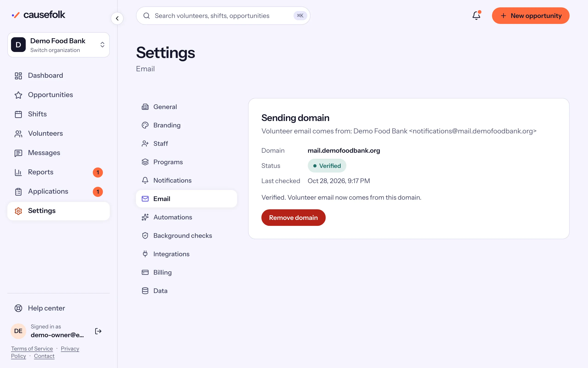Click the Reports bar chart icon
Viewport: 588px width, 368px height.
(18, 172)
